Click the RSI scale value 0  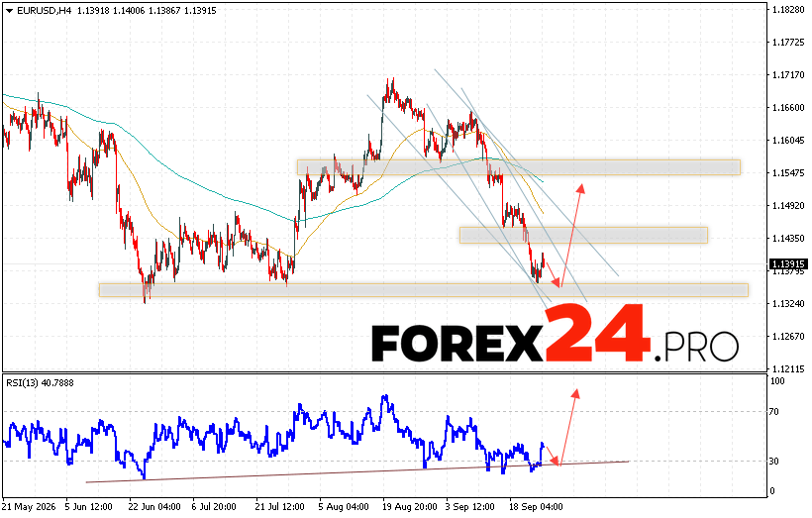772,491
